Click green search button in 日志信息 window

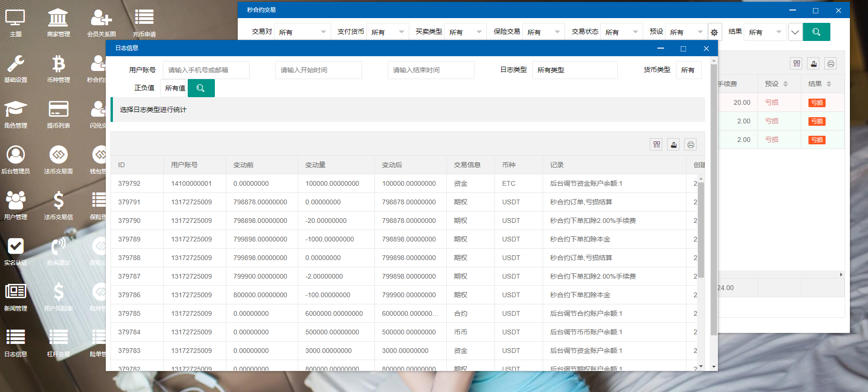[x=201, y=88]
